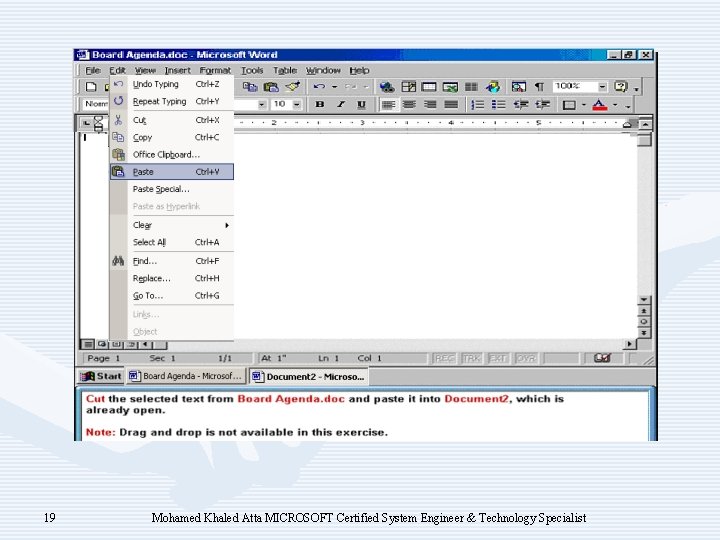Open the font name dropdown arrow
The width and height of the screenshot is (720, 540).
[x=262, y=104]
